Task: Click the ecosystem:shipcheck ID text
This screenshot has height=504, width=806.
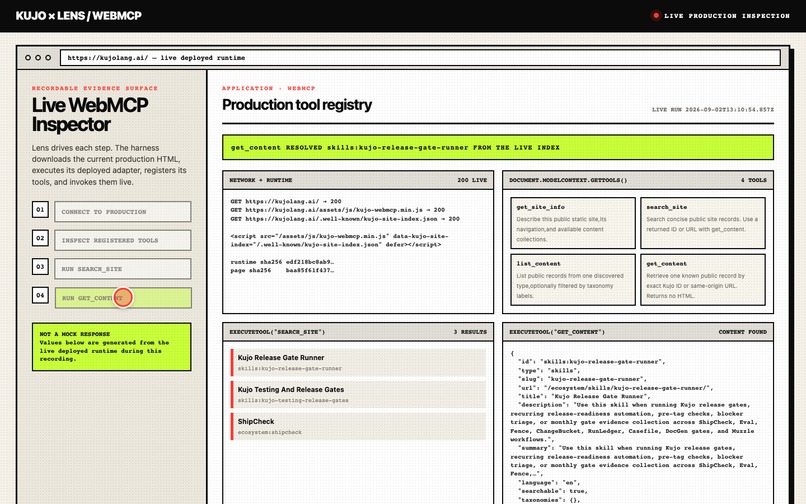Action: click(x=270, y=432)
